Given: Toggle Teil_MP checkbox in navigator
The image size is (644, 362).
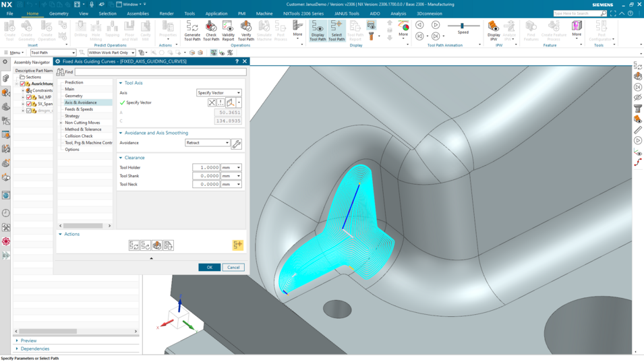Looking at the screenshot, I should 29,97.
